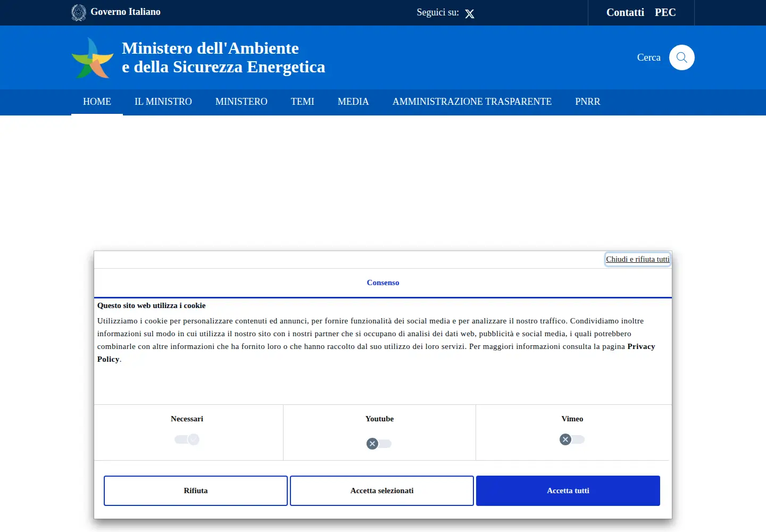Viewport: 766px width, 532px height.
Task: Click the ministry star logo
Action: tap(93, 57)
